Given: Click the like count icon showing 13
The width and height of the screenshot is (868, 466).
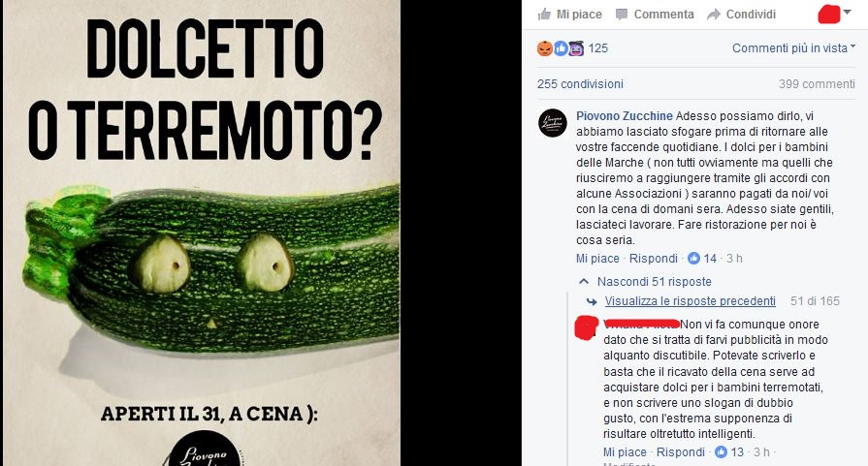Looking at the screenshot, I should (x=721, y=452).
